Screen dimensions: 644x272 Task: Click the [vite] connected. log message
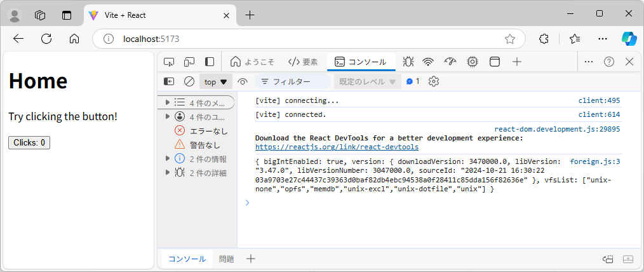(291, 114)
